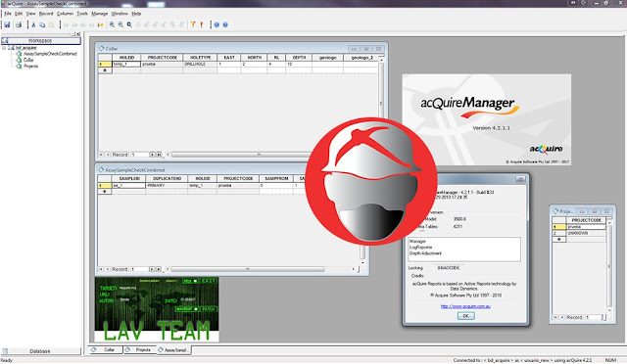
Task: Collapse the bd_acquire tree node
Action: (x=4, y=48)
